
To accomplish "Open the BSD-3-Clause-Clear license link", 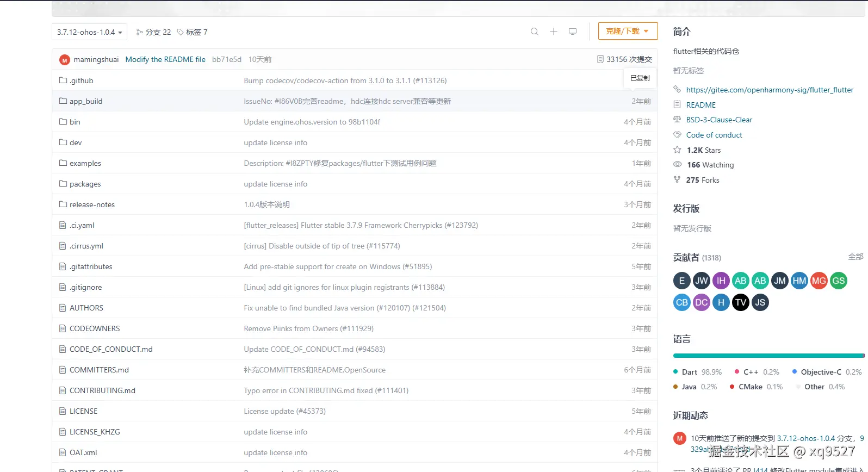I will [719, 120].
